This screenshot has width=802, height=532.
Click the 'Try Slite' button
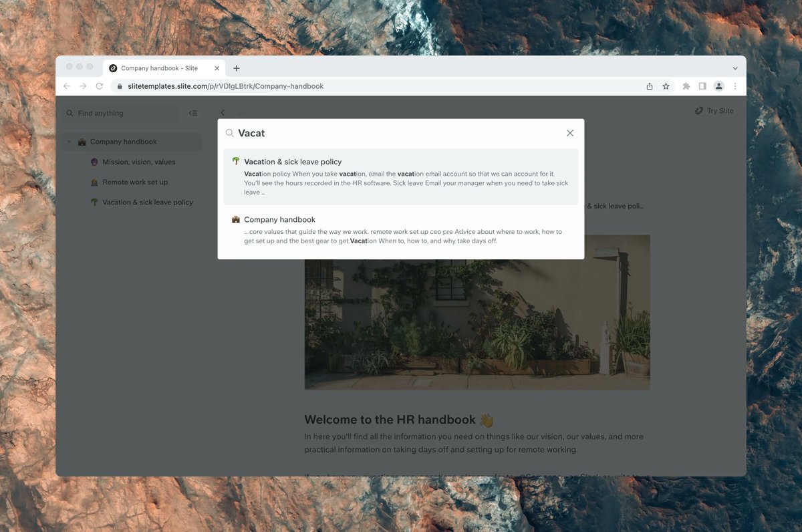tap(714, 111)
